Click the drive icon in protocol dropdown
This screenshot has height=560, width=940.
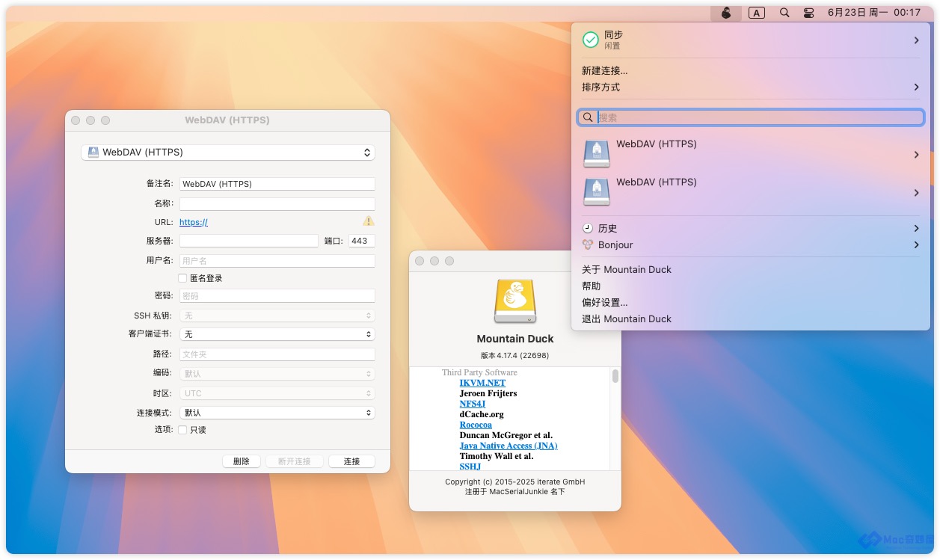[x=93, y=152]
